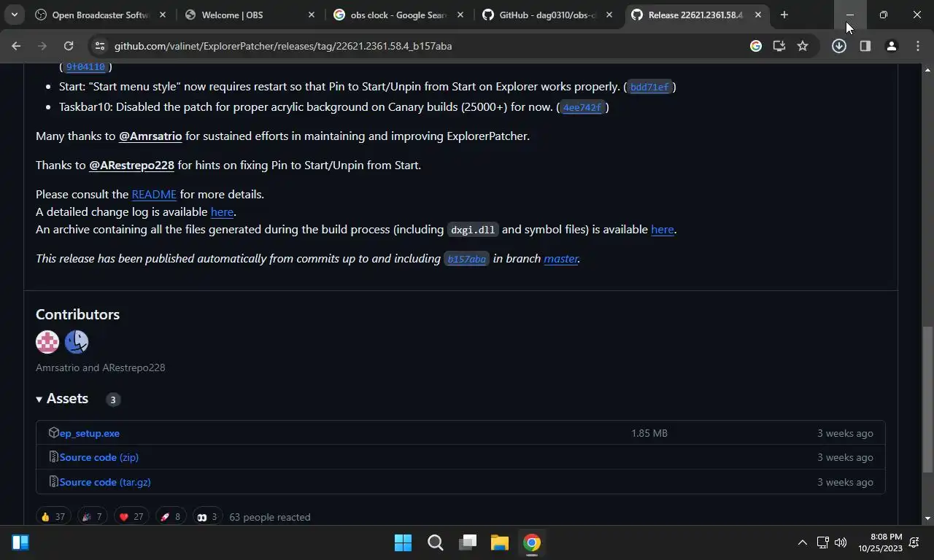Viewport: 934px width, 560px height.
Task: Toggle thumbs up reaction with 37
Action: pos(53,516)
